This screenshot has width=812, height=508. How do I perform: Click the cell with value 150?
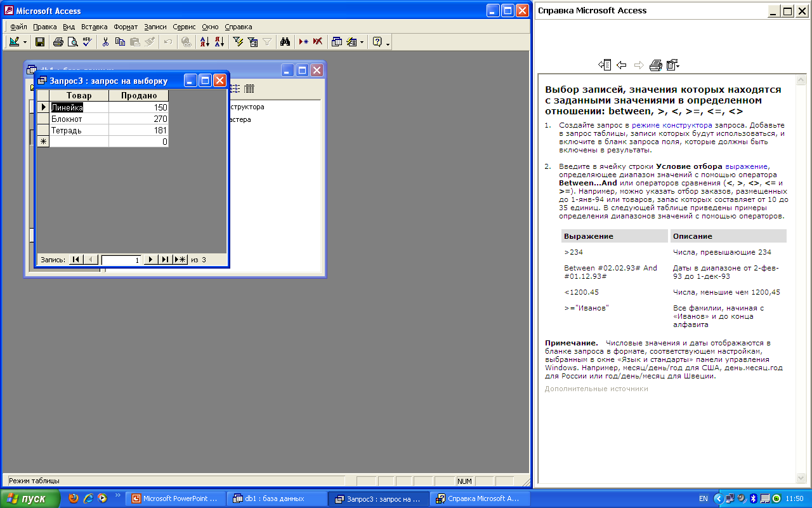click(139, 107)
